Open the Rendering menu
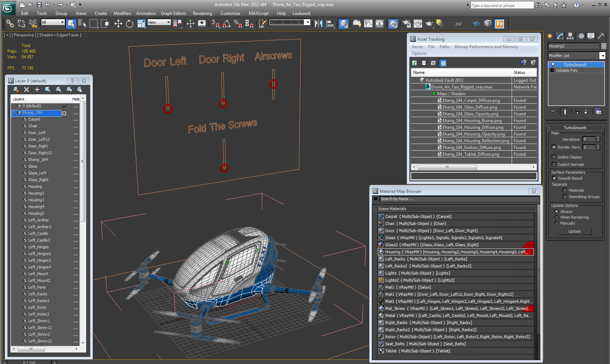Viewport: 610px width, 364px height. [x=202, y=13]
